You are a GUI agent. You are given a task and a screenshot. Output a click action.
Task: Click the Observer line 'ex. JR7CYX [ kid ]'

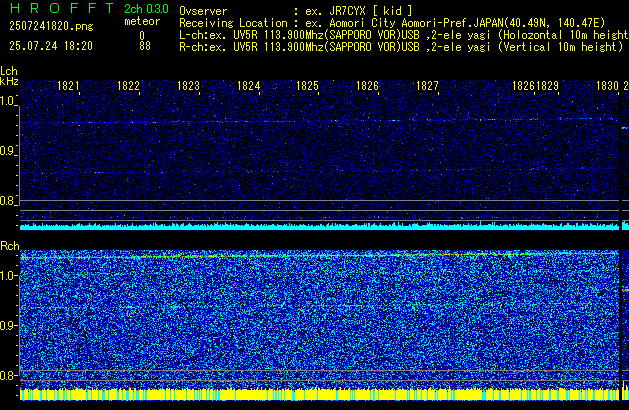[296, 11]
